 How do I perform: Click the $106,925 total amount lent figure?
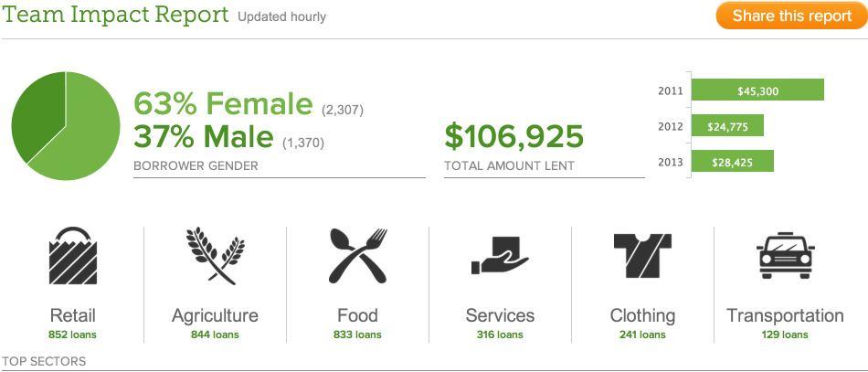point(513,135)
